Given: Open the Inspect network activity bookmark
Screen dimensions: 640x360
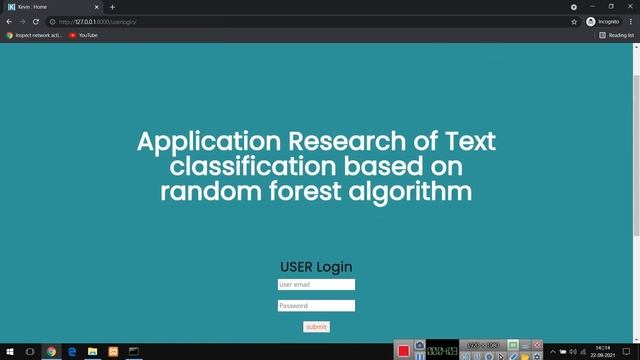Looking at the screenshot, I should 34,36.
